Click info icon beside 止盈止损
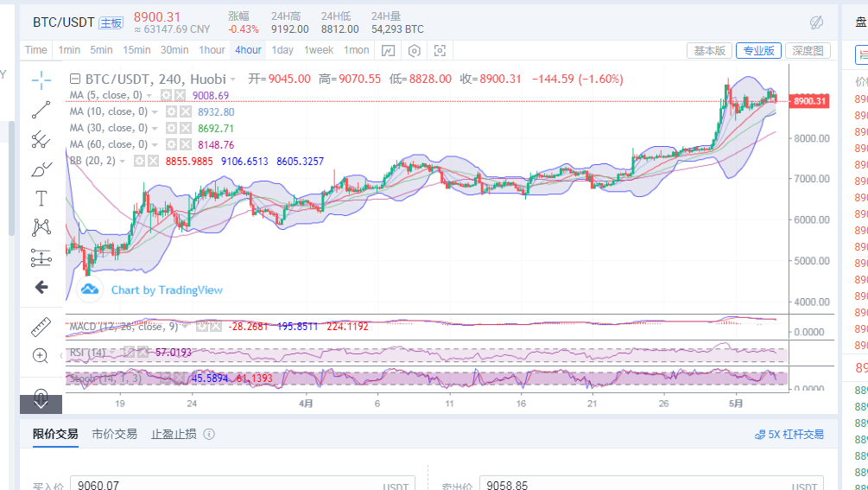868x490 pixels. [209, 434]
